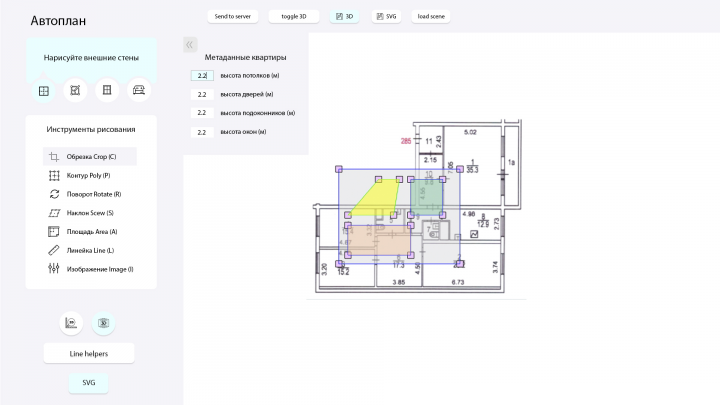
Task: Click the Инструменты рисования heading
Action: pos(91,129)
